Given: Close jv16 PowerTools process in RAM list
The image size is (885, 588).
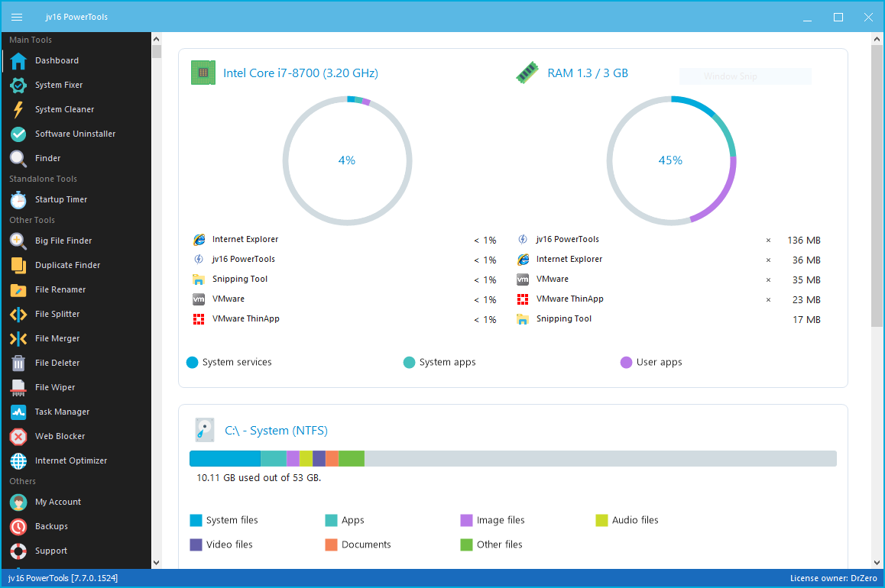Looking at the screenshot, I should pyautogui.click(x=768, y=240).
